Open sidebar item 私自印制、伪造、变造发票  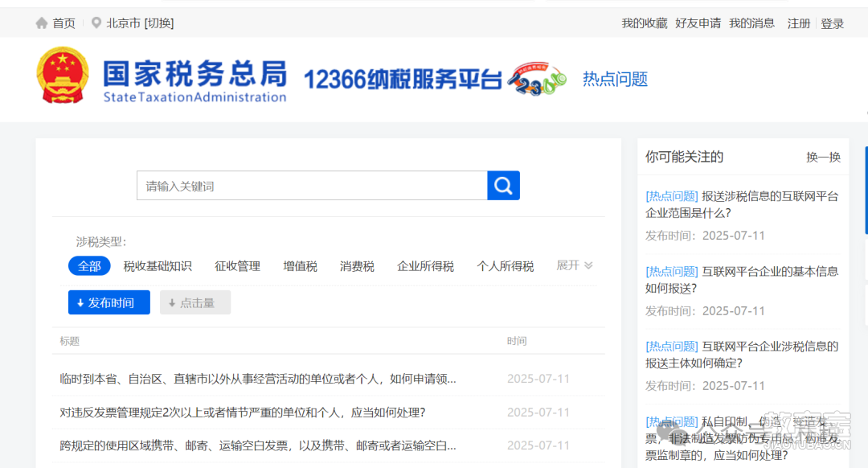pyautogui.click(x=742, y=438)
